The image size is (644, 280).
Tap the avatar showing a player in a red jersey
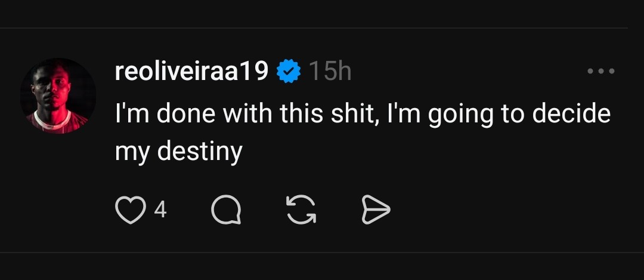[x=58, y=96]
